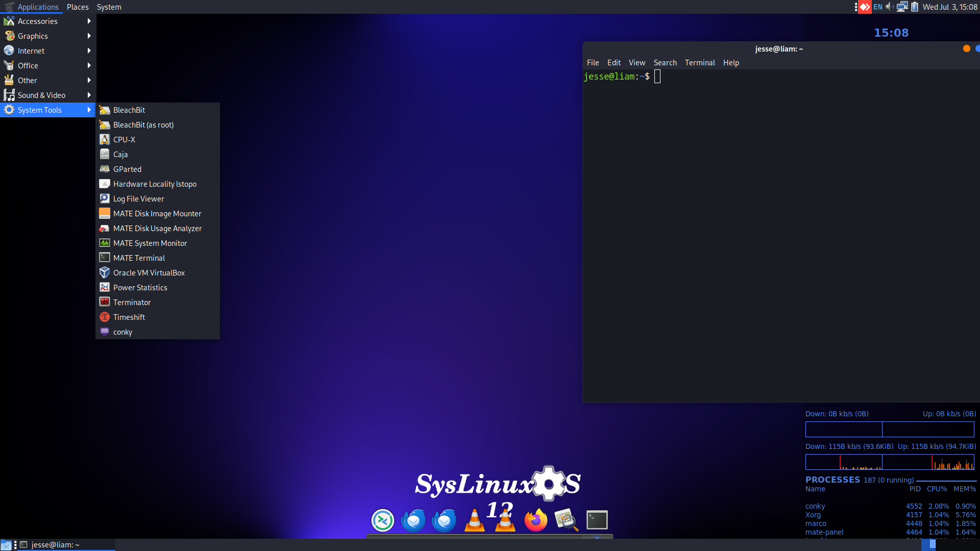Open Power Statistics
The height and width of the screenshot is (551, 980).
(158, 288)
